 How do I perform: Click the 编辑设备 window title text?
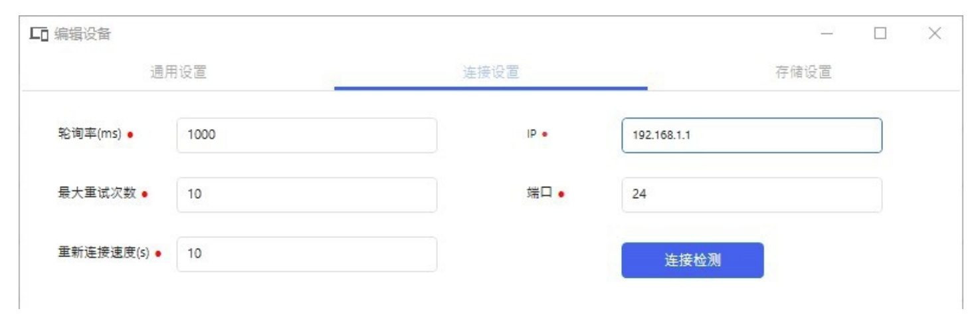pyautogui.click(x=82, y=35)
